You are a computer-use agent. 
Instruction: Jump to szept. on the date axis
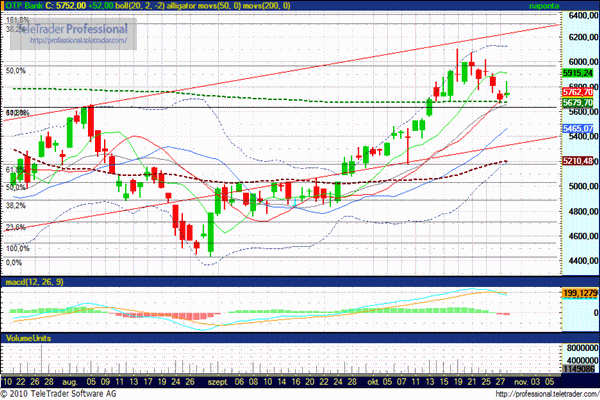point(214,382)
